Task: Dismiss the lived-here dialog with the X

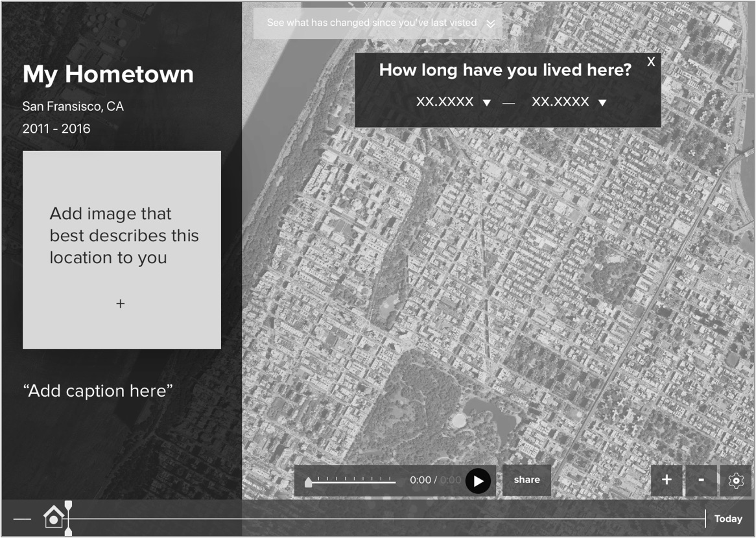Action: click(651, 61)
